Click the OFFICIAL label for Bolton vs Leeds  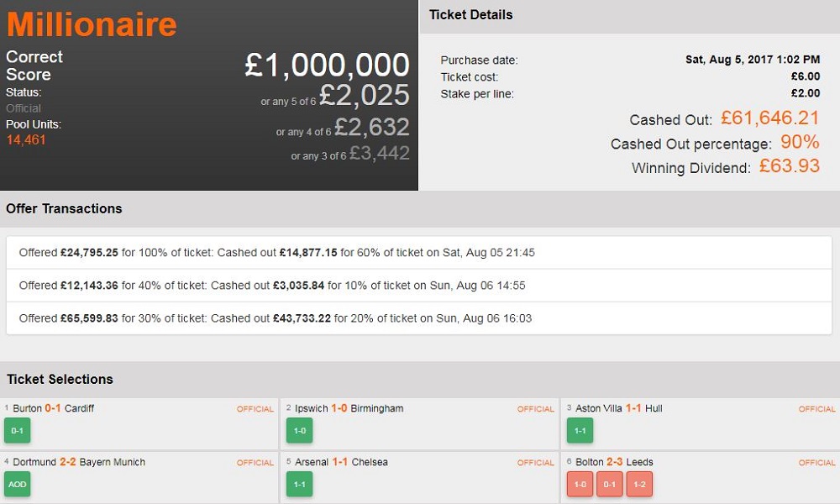[817, 463]
